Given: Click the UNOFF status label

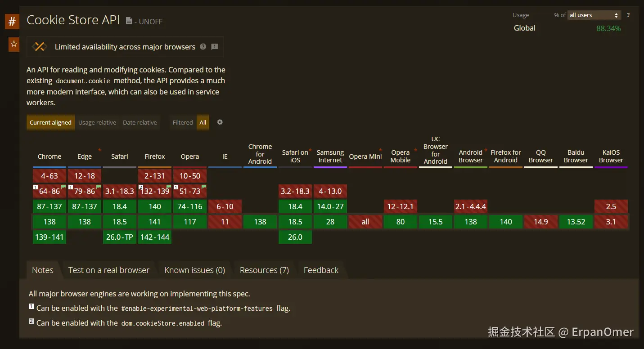Looking at the screenshot, I should click(x=151, y=22).
